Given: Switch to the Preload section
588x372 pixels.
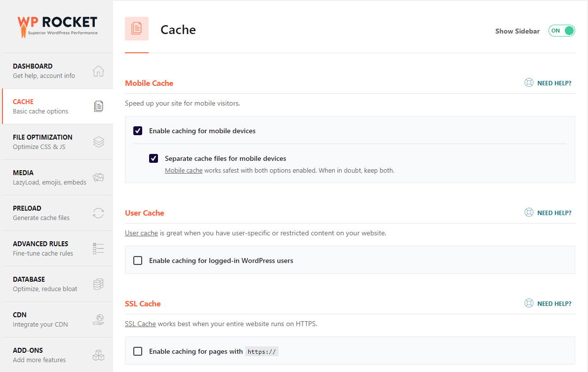Looking at the screenshot, I should click(x=58, y=213).
